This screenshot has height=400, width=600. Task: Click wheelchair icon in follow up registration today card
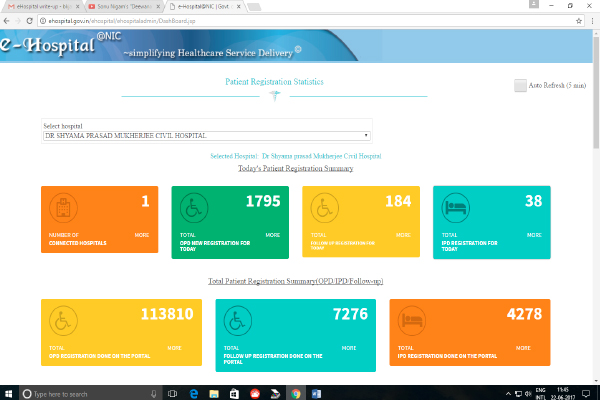pos(324,208)
